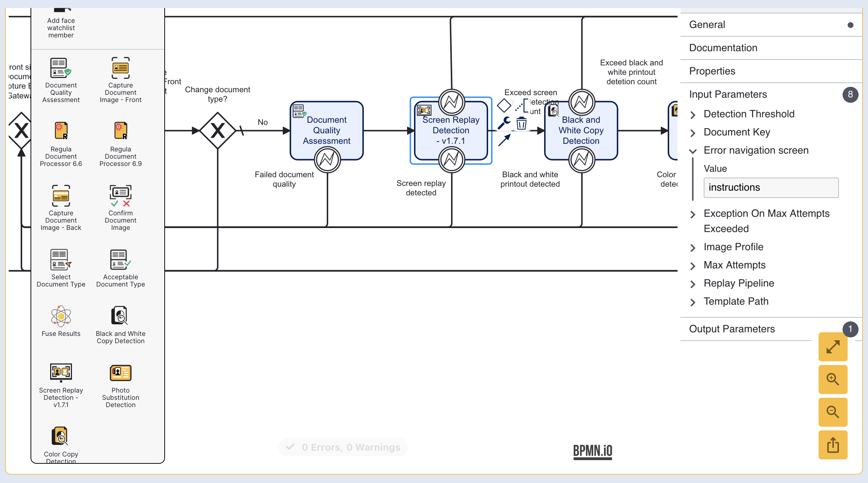Click the wrench change-type icon
This screenshot has height=483, width=868.
pos(504,123)
